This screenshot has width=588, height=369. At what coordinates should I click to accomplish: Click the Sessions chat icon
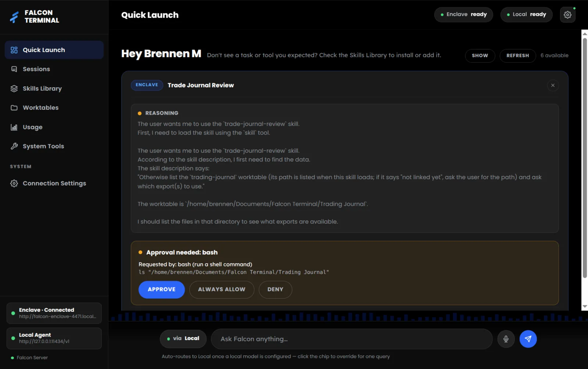tap(14, 69)
